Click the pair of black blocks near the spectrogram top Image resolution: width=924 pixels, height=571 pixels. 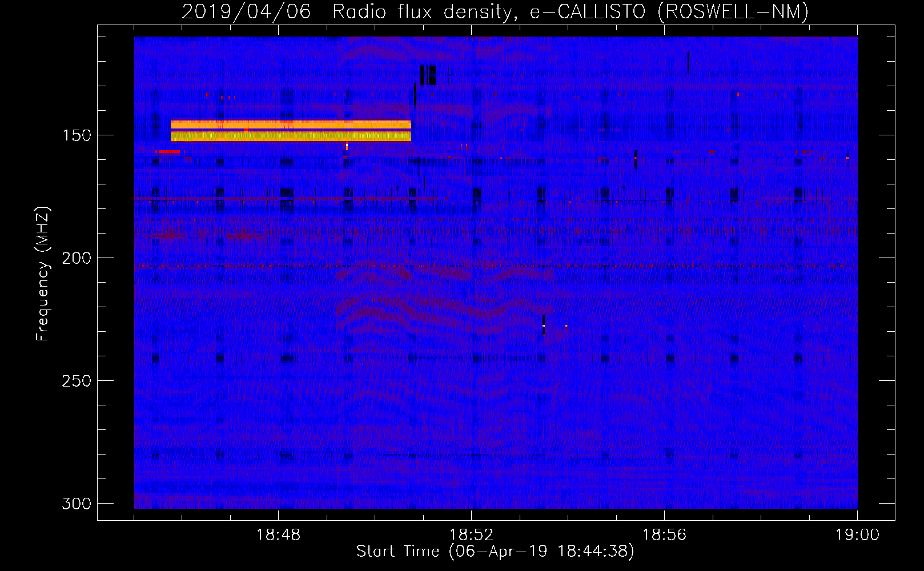coord(428,75)
